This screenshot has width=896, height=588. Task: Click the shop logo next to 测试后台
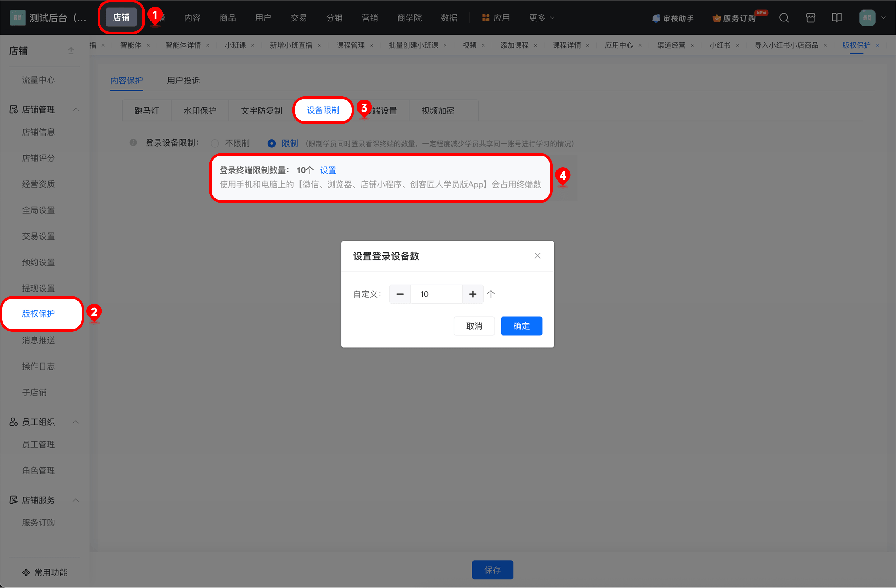tap(17, 18)
